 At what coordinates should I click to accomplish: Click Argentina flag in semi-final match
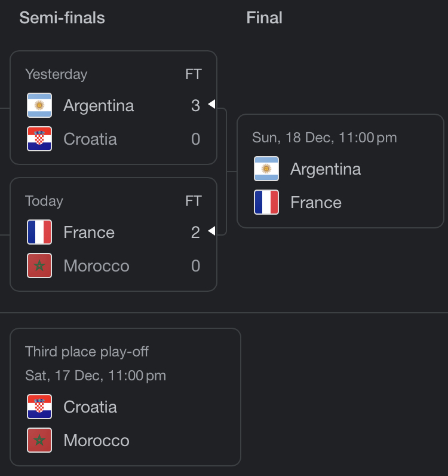[x=39, y=105]
